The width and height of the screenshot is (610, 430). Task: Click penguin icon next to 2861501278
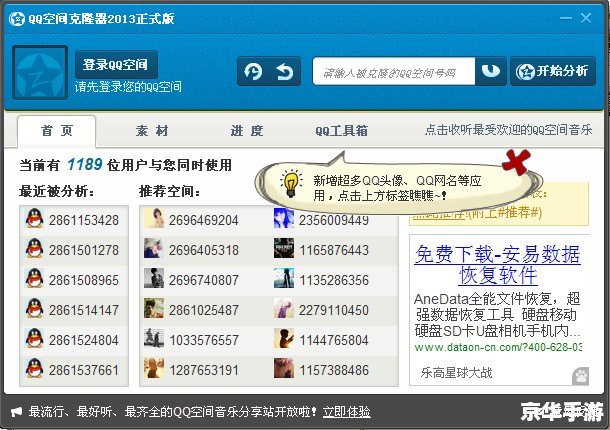pyautogui.click(x=34, y=249)
